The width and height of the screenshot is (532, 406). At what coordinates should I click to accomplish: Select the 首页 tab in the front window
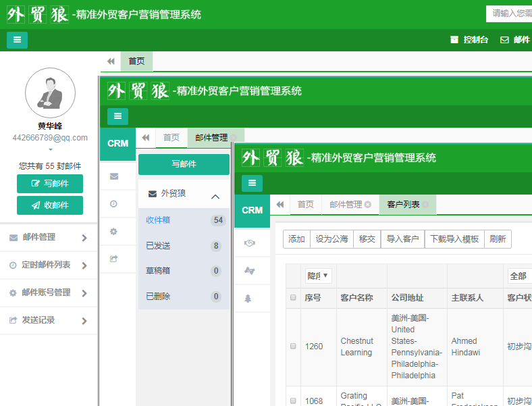tap(306, 205)
